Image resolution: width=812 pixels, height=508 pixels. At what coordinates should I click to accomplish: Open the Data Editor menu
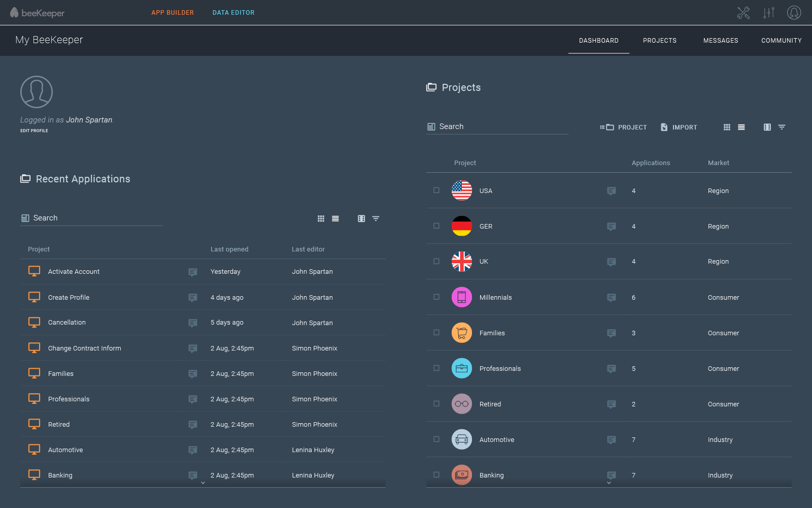tap(233, 13)
